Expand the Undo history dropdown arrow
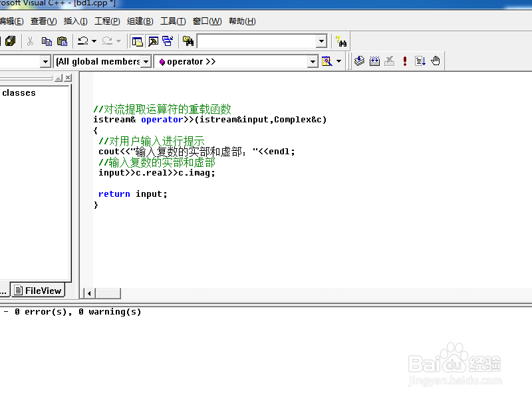532x399 pixels. coord(94,41)
